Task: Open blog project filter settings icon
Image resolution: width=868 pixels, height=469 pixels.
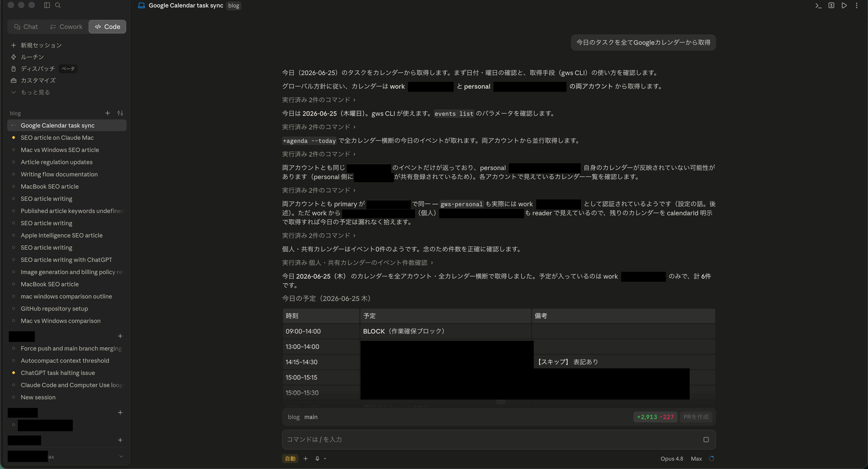Action: coord(120,113)
